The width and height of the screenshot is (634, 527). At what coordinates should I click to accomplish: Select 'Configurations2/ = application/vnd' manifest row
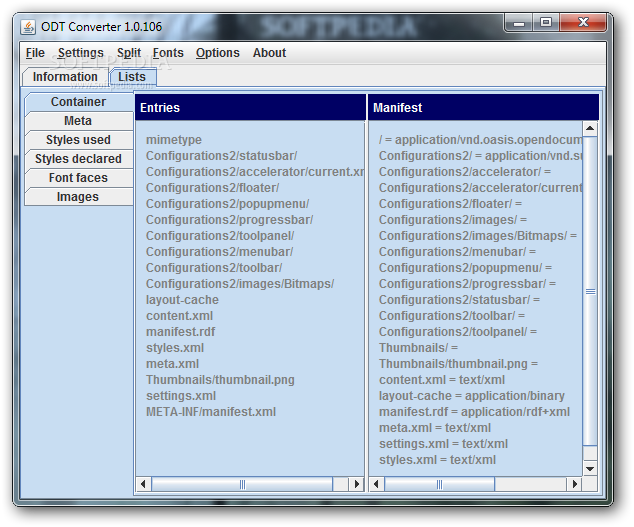[x=480, y=156]
